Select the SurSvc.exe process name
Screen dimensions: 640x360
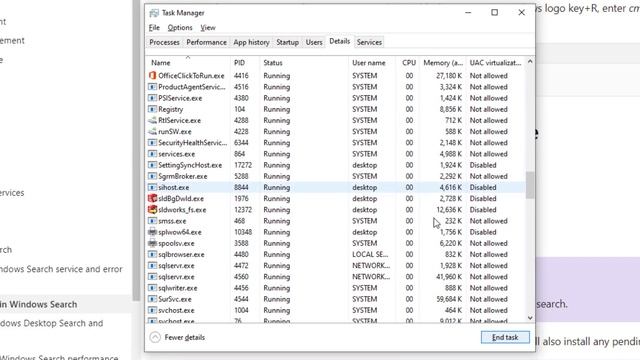pos(175,299)
